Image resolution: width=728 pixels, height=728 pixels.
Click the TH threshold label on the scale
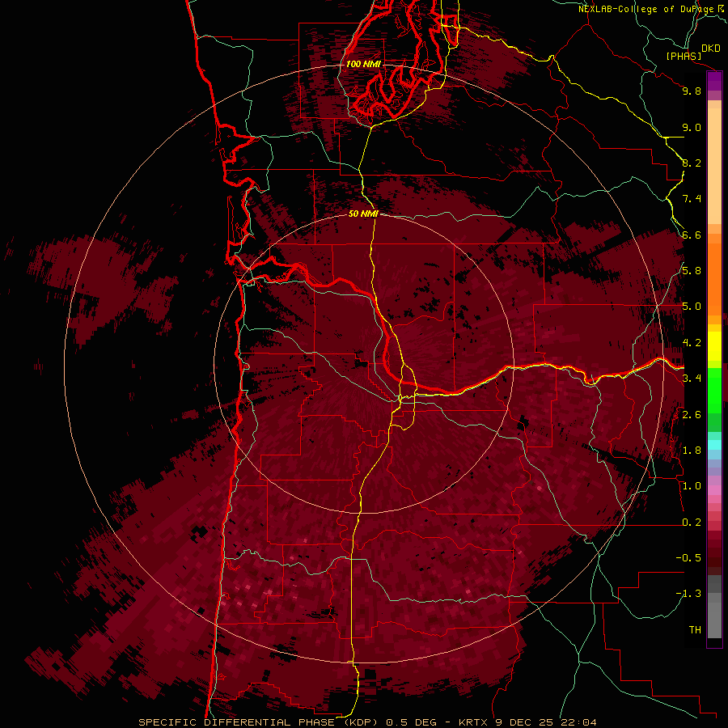tap(695, 630)
